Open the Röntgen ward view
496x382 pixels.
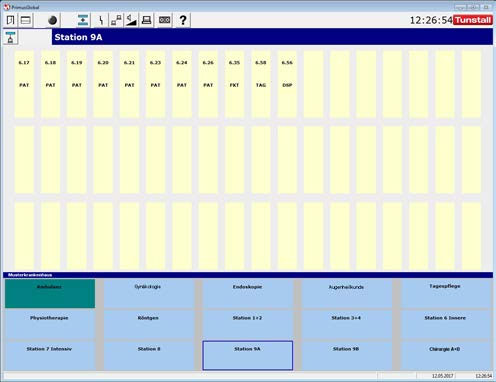coord(149,324)
